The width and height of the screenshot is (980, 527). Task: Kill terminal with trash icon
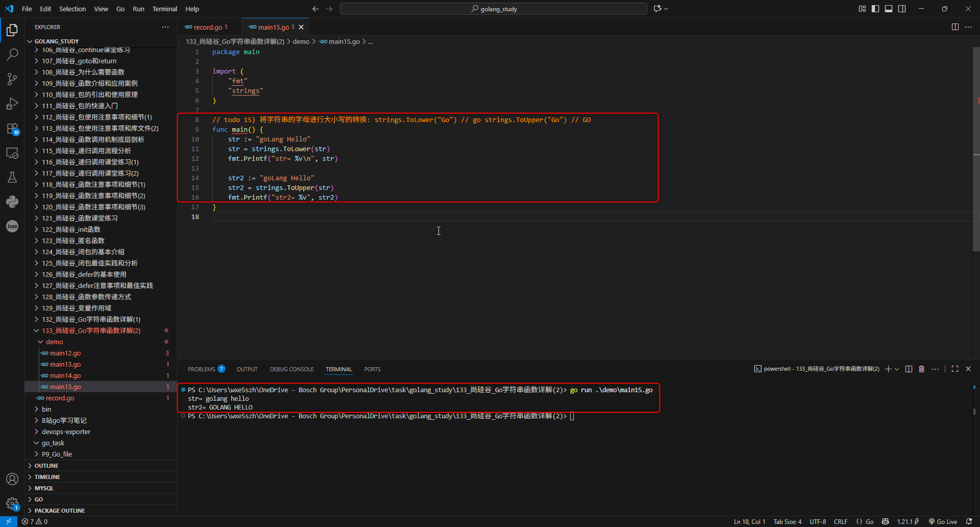(922, 369)
